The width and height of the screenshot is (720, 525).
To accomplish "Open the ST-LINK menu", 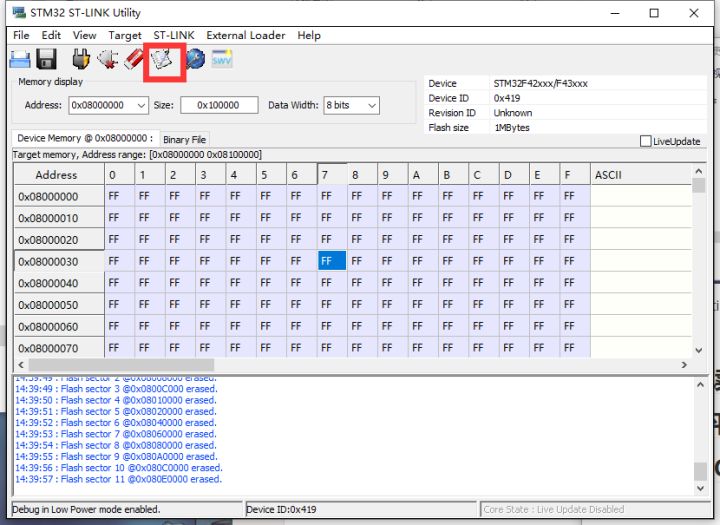I will point(174,35).
